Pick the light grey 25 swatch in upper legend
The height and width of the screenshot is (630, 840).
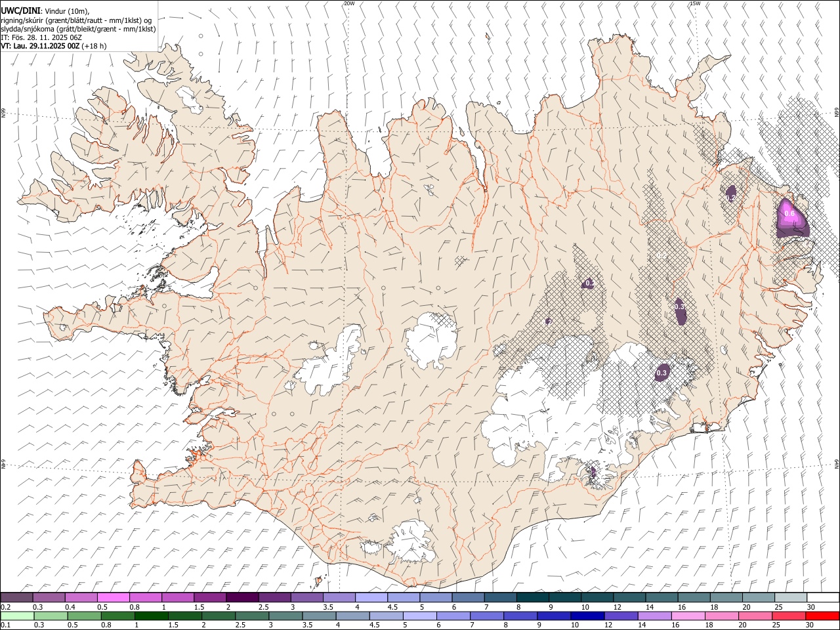tap(791, 598)
